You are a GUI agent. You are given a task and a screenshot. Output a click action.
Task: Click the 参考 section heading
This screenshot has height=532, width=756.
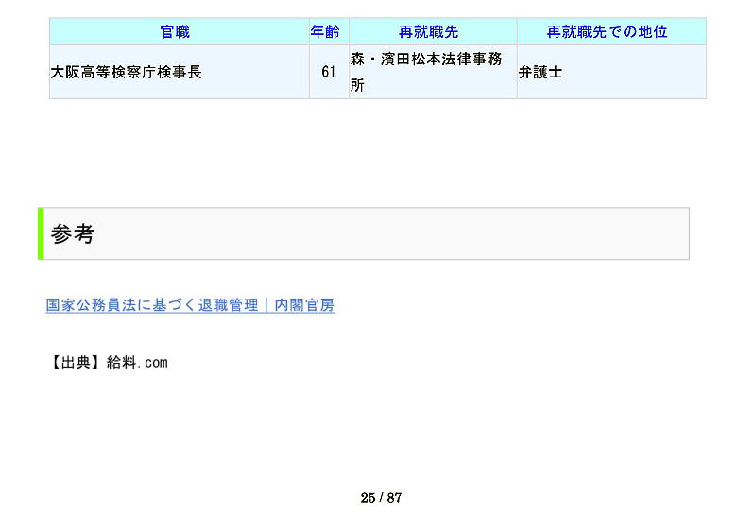point(73,234)
